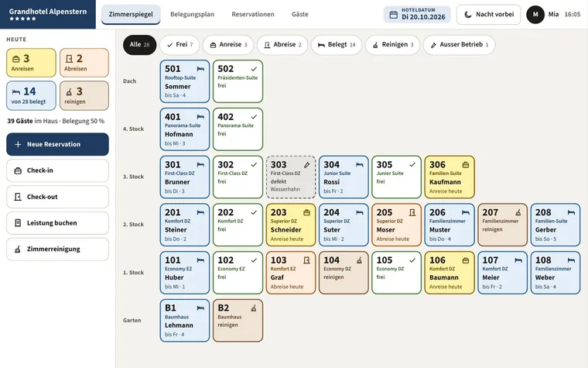
Task: Click the Check-out button
Action: coord(57,197)
